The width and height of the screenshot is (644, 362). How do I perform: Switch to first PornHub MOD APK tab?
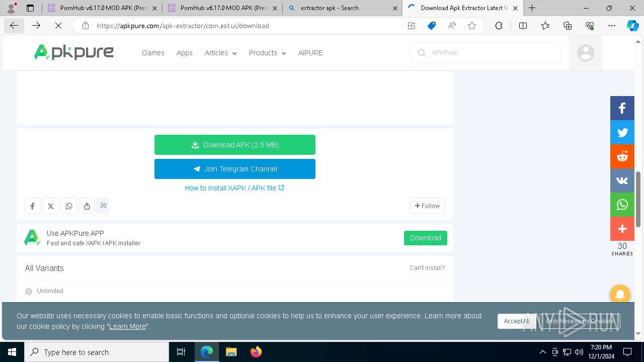(x=102, y=8)
